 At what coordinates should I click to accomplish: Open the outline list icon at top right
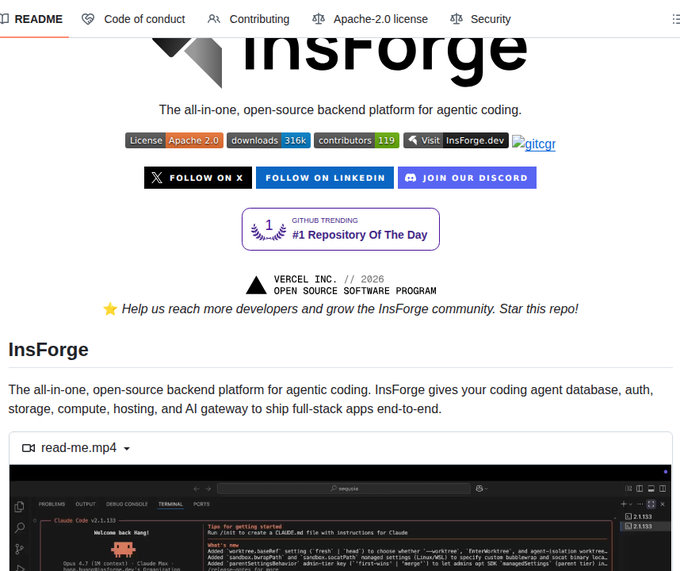[x=676, y=19]
